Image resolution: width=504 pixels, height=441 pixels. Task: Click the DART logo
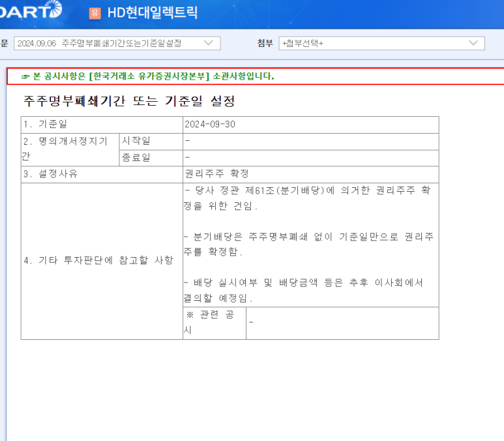pyautogui.click(x=31, y=10)
